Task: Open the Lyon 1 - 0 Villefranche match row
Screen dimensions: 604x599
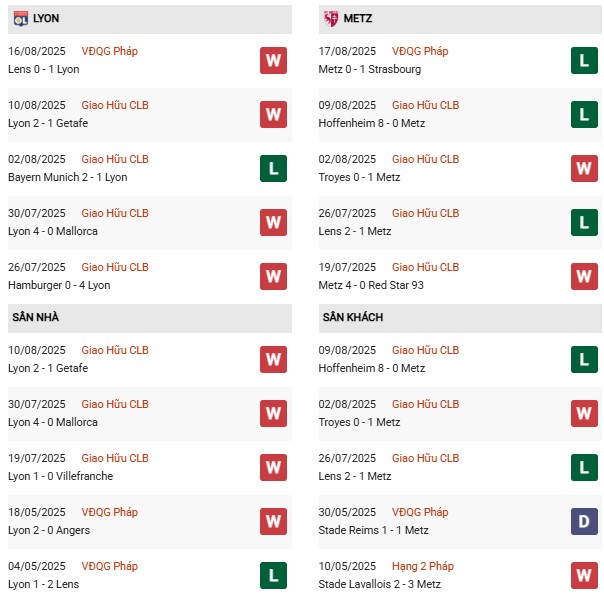Action: 62,476
